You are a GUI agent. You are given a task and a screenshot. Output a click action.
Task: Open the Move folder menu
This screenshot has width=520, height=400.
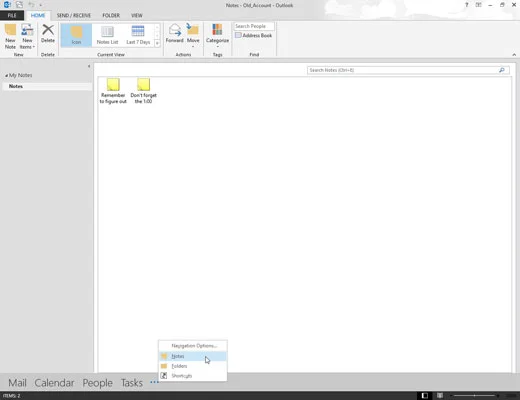[x=193, y=35]
